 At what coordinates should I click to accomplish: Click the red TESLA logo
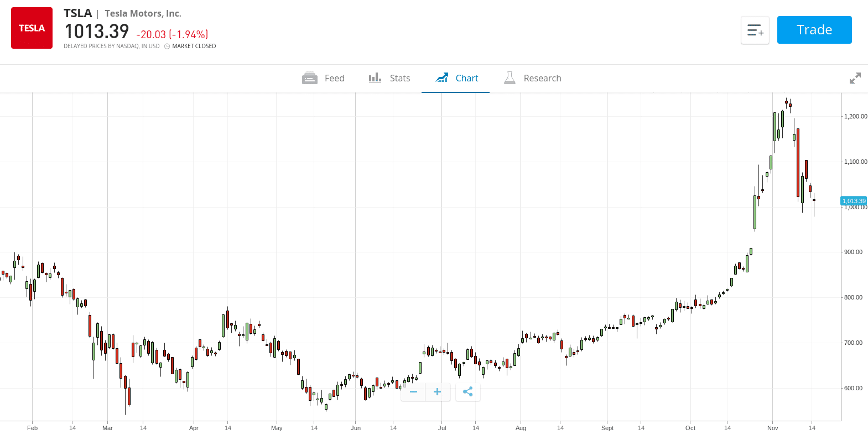point(32,28)
